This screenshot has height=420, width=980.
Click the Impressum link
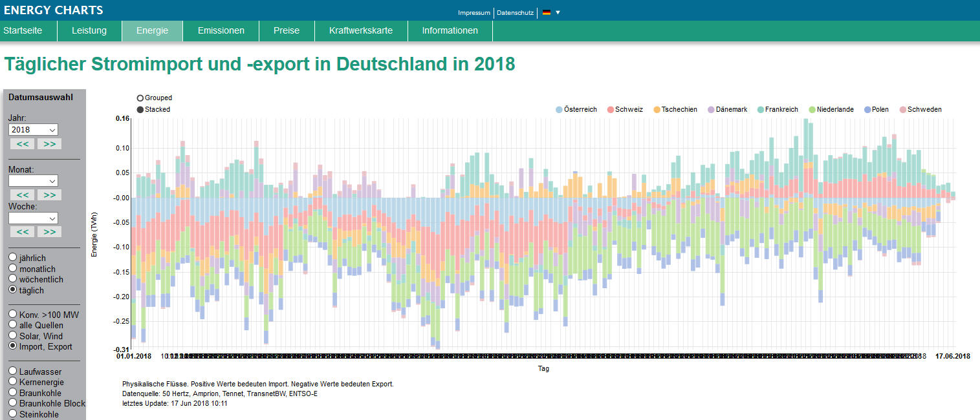(x=474, y=13)
